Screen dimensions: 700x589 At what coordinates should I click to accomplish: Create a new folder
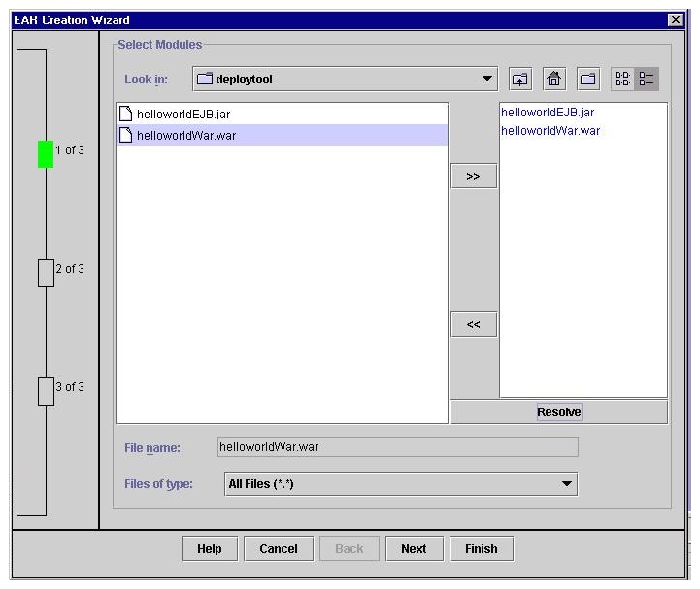pos(588,80)
